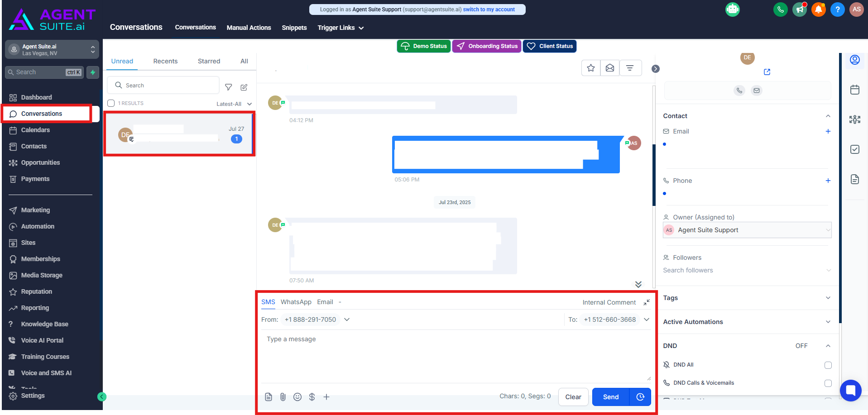
Task: Click the Send button
Action: tap(611, 397)
